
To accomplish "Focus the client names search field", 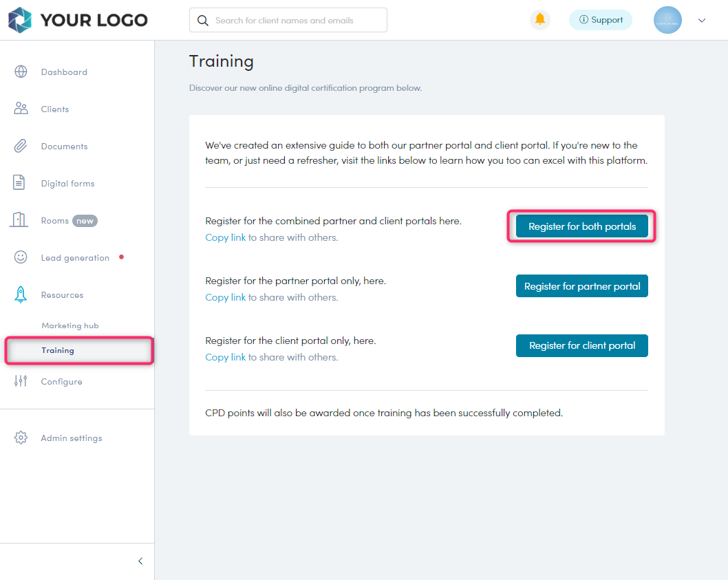I will (x=296, y=21).
